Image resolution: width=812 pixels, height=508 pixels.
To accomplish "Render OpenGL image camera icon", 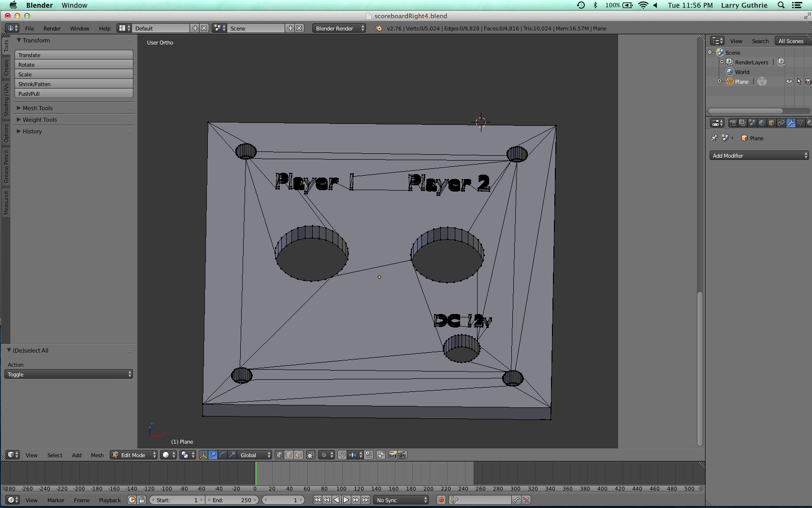I will point(392,455).
